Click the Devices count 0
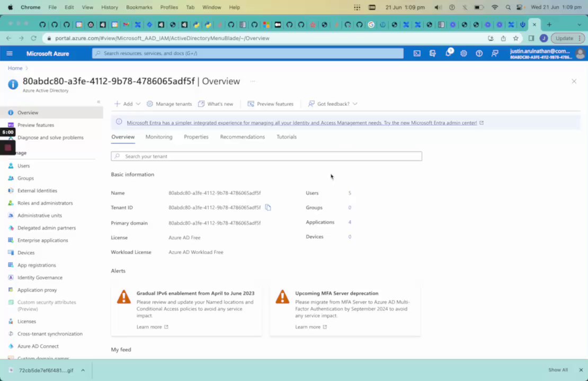Image resolution: width=588 pixels, height=381 pixels. 350,237
